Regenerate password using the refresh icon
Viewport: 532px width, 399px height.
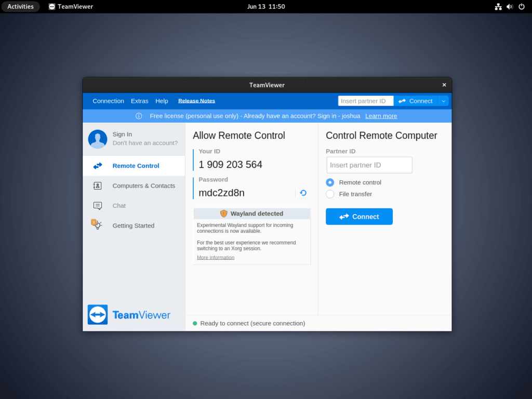coord(303,192)
